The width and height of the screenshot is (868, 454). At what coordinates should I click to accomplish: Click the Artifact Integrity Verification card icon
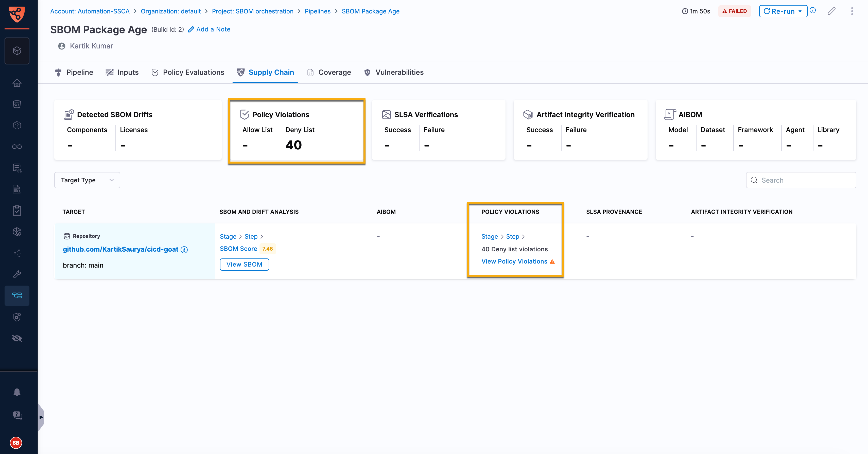(528, 115)
